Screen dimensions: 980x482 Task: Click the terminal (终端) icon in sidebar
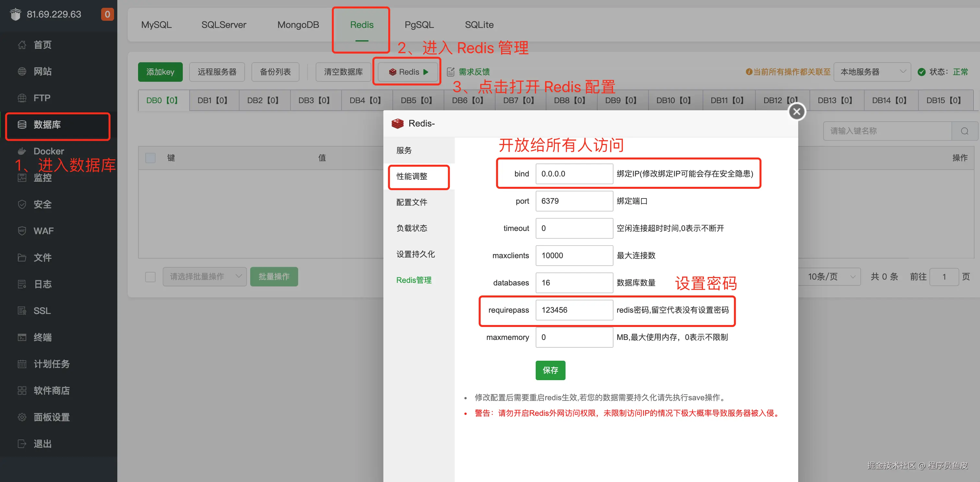click(x=22, y=337)
